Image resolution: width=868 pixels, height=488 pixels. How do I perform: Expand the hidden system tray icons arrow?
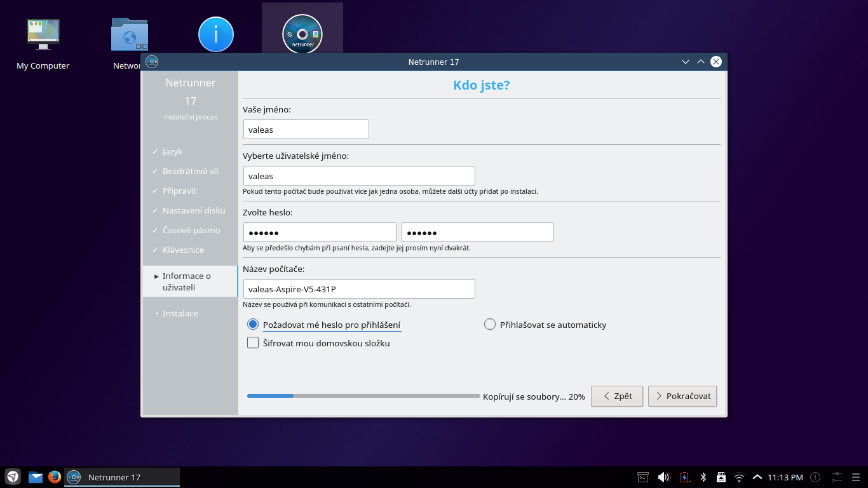tap(757, 477)
